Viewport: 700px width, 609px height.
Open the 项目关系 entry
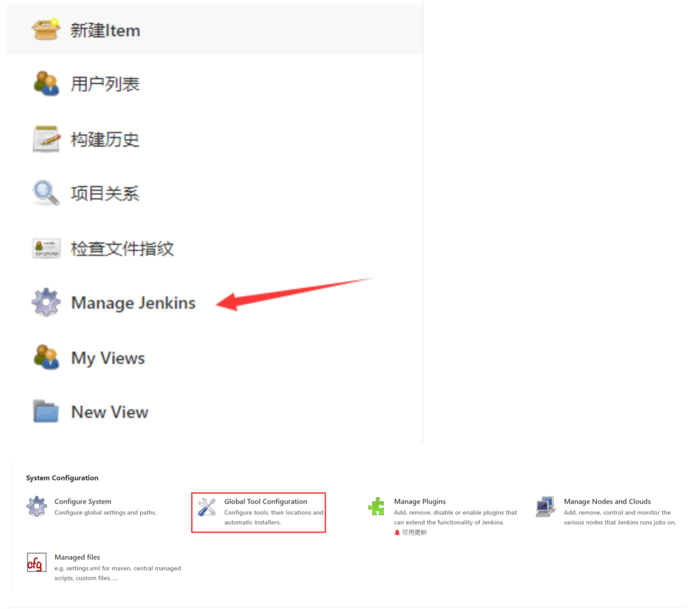tap(105, 193)
